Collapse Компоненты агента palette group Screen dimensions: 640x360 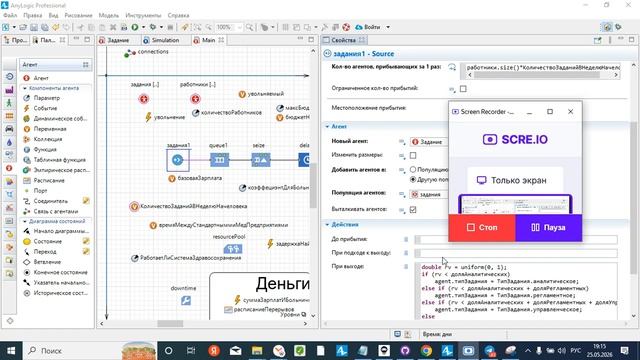tap(25, 88)
